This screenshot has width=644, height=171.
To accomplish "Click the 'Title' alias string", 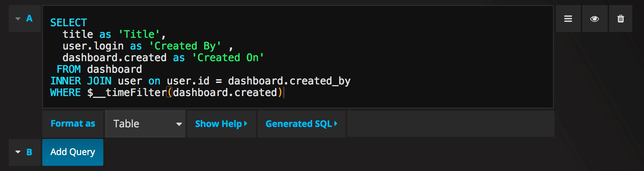I will pyautogui.click(x=139, y=34).
